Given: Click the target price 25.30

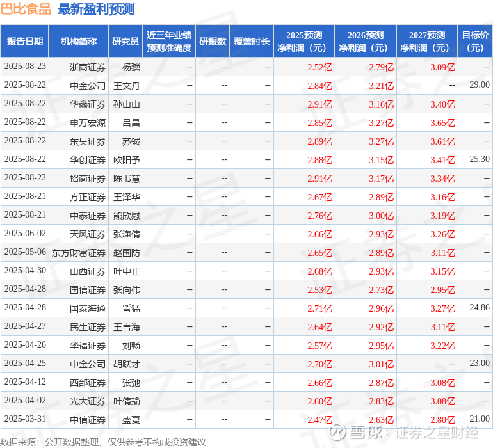Looking at the screenshot, I should coord(480,159).
